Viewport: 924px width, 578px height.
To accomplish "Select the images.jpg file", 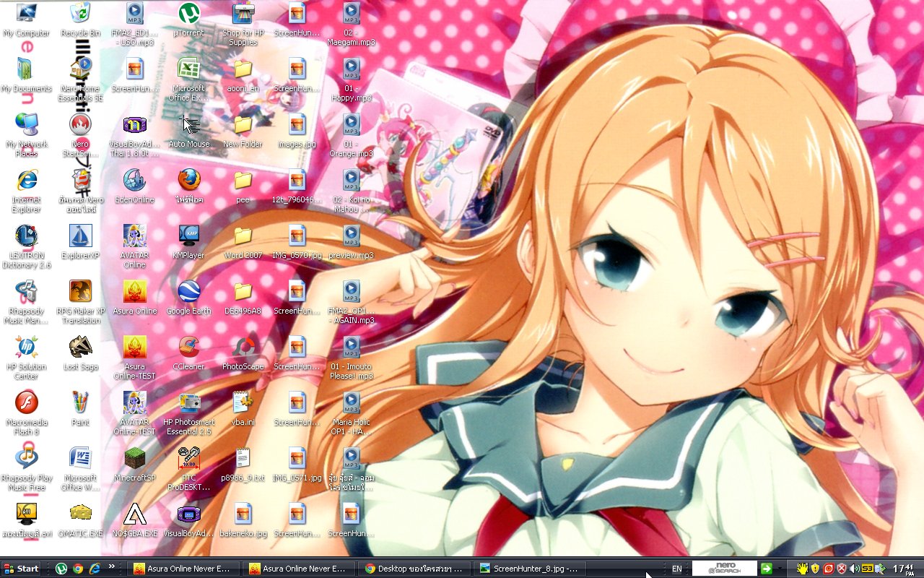I will pos(297,131).
